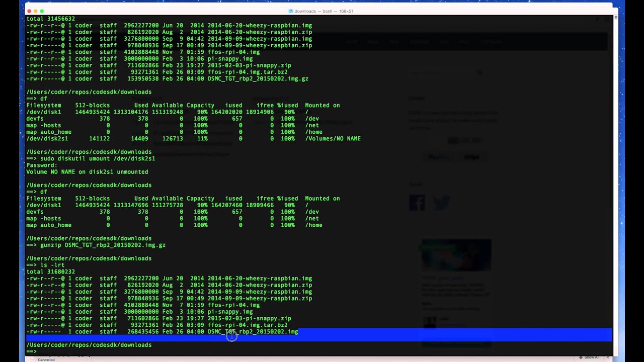Click the 'total 31456632' line

[x=51, y=19]
